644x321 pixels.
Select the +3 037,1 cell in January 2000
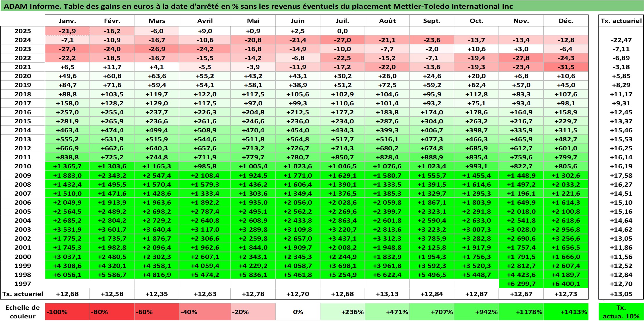click(67, 257)
